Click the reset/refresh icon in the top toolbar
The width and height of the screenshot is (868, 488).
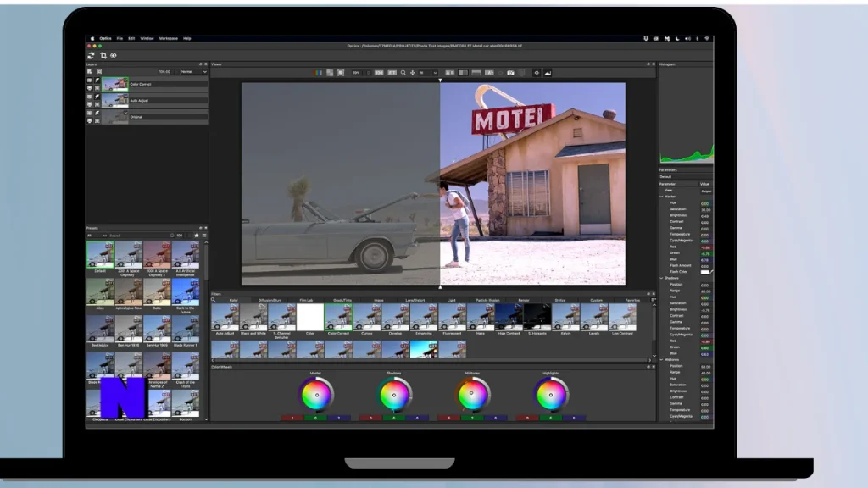pos(91,55)
